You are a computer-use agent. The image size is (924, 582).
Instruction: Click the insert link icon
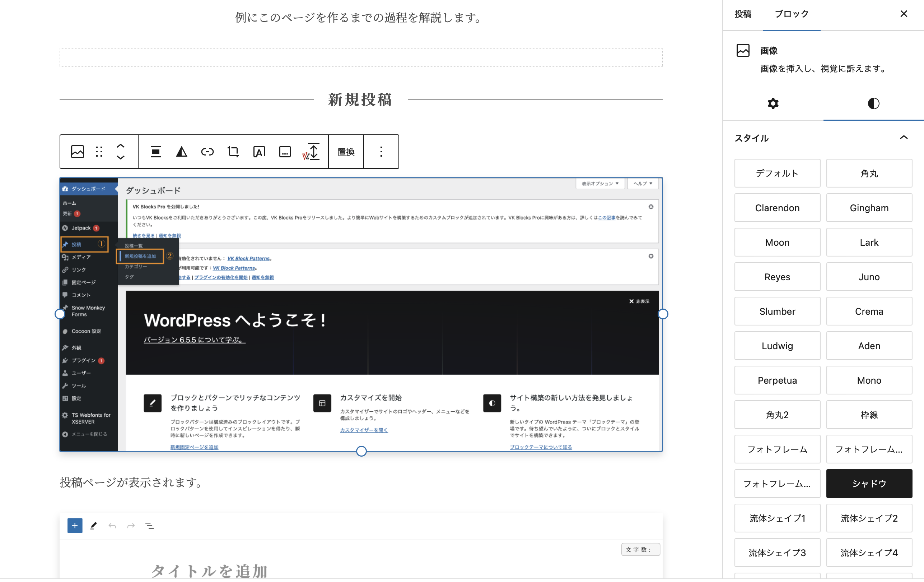[207, 152]
